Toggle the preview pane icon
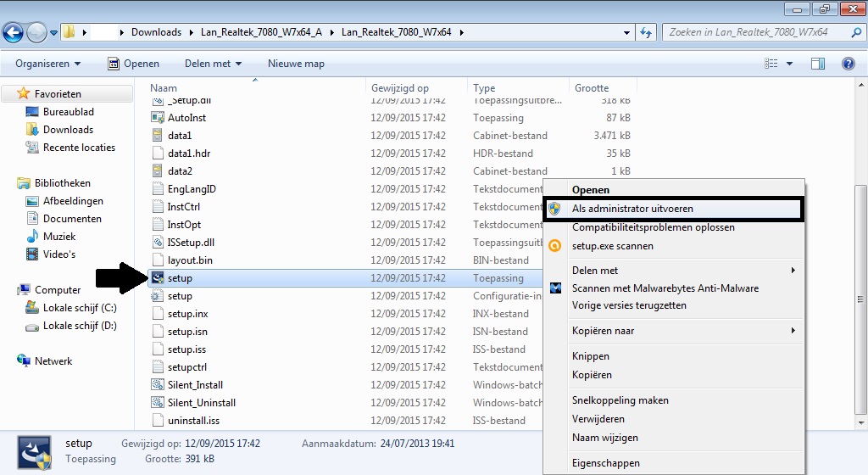 [818, 64]
